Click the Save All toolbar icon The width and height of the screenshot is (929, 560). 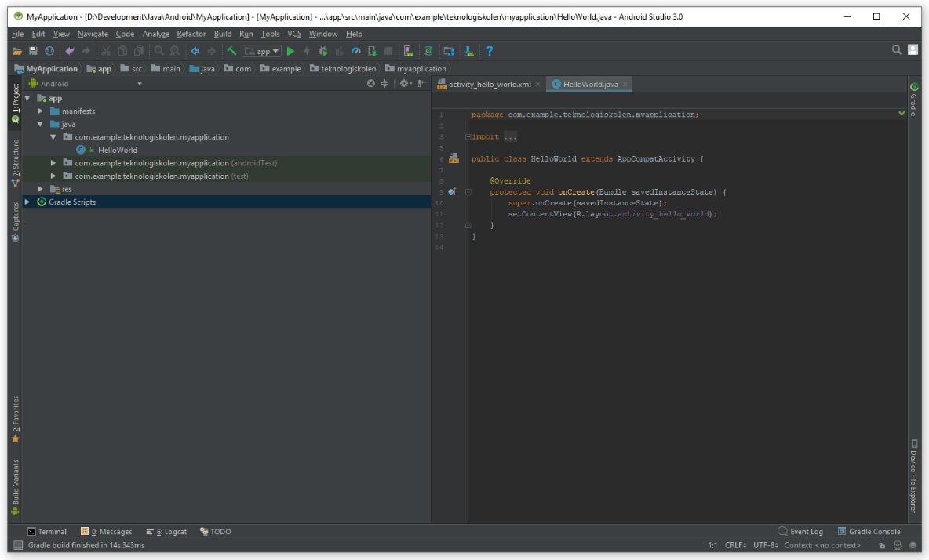[x=33, y=52]
